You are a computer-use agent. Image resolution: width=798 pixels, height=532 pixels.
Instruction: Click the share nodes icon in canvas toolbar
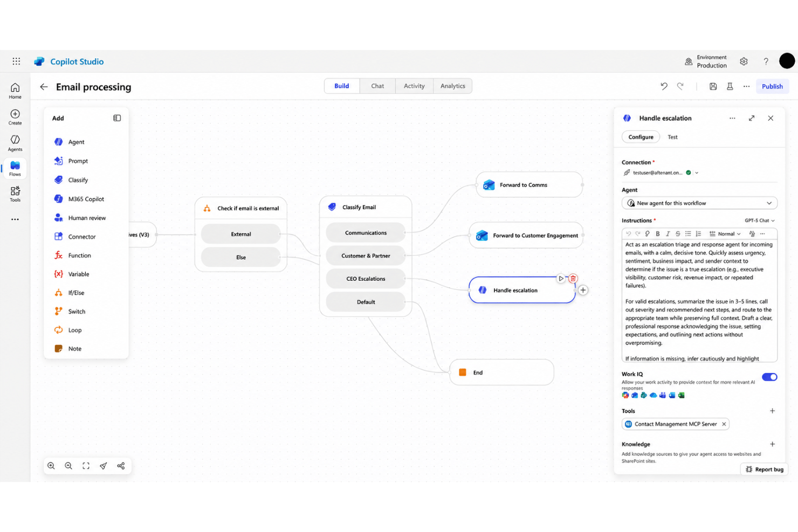tap(121, 466)
